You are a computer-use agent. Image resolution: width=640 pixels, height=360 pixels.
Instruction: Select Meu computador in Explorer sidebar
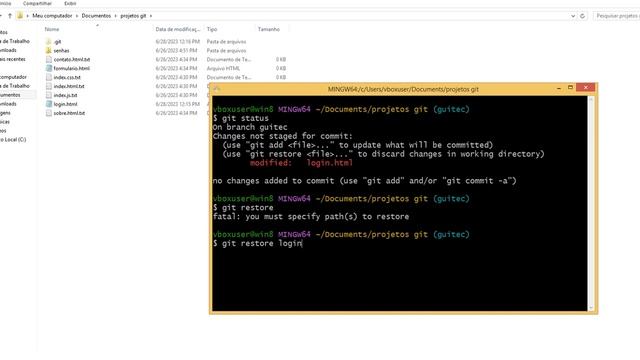pyautogui.click(x=13, y=77)
